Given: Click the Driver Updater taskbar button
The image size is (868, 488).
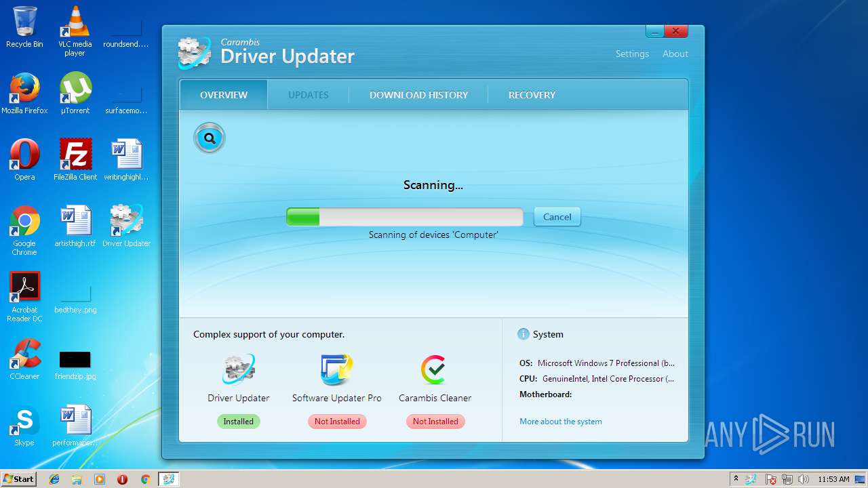Looking at the screenshot, I should tap(168, 479).
